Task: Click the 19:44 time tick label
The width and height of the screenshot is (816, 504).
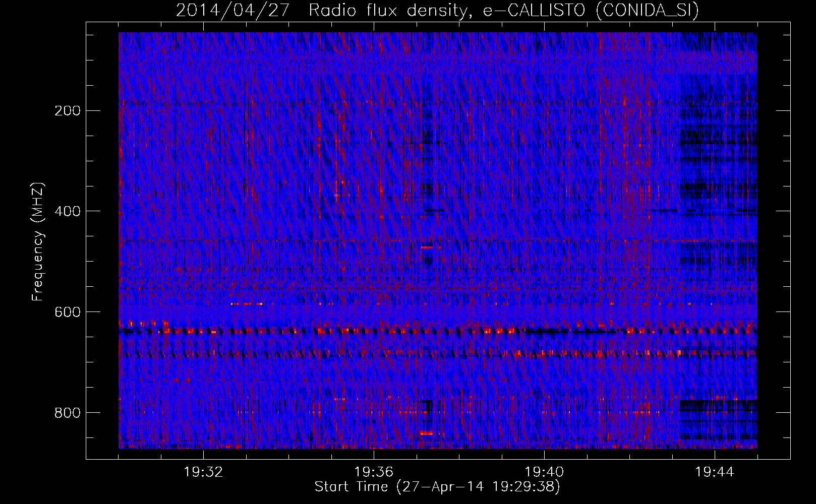Action: pyautogui.click(x=715, y=472)
